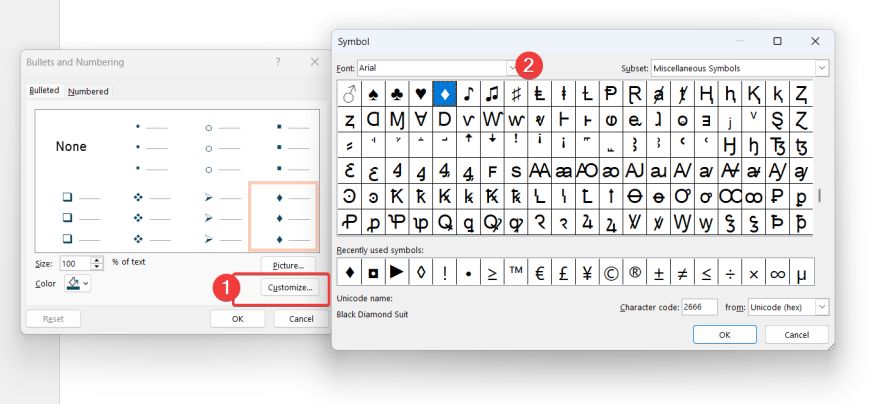The height and width of the screenshot is (404, 870).
Task: Pick the pound sign in recently used
Action: (x=564, y=272)
